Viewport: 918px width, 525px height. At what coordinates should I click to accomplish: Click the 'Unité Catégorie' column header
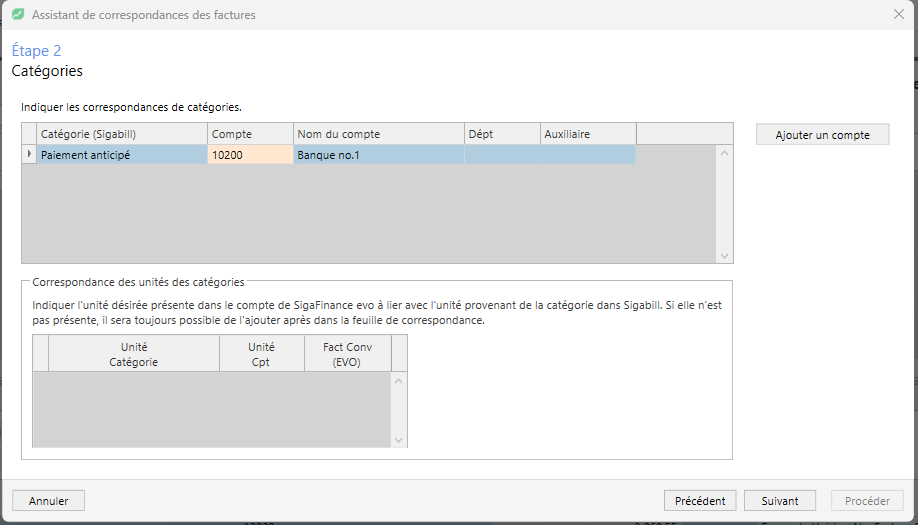(133, 354)
